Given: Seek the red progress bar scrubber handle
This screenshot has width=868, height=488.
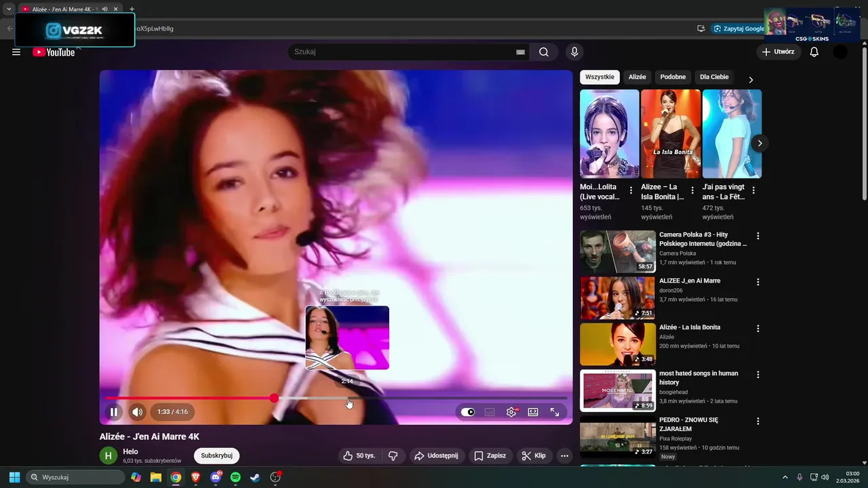Looking at the screenshot, I should pos(274,399).
